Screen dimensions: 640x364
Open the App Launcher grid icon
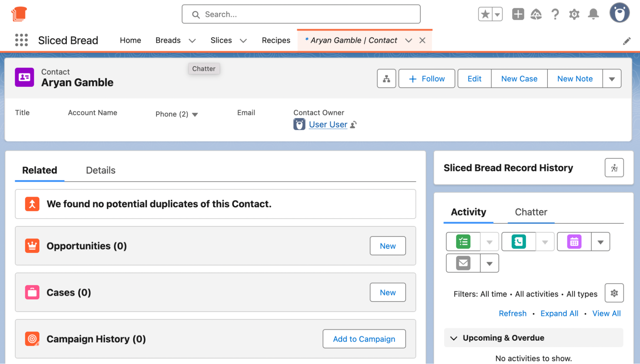(x=21, y=40)
